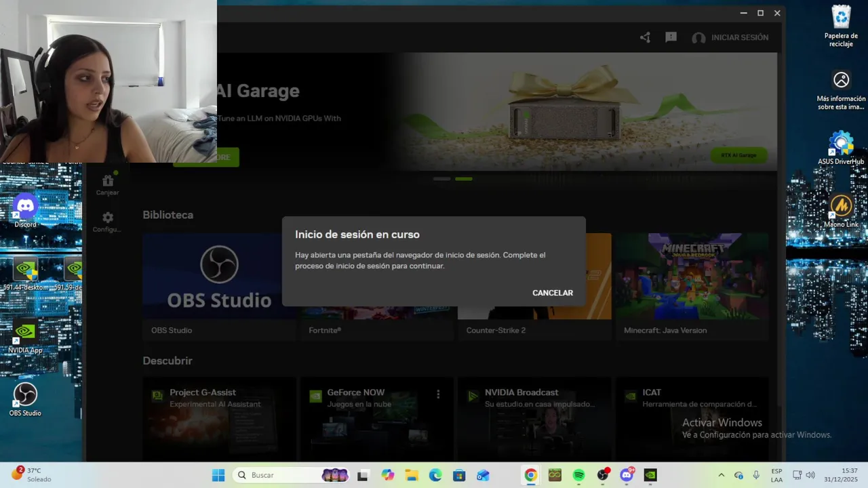Select the second green carousel indicator
The height and width of the screenshot is (488, 868).
coord(464,178)
